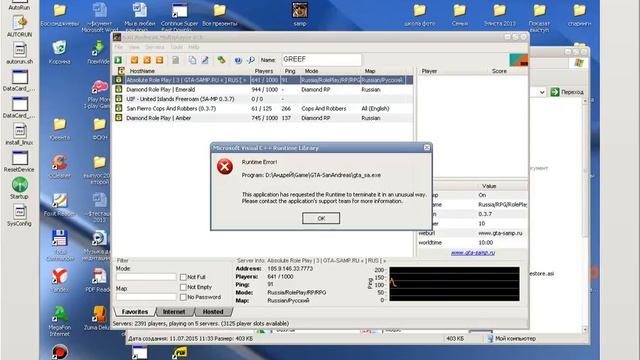Click the scroll down arrow of the Explorer window
Viewport: 640px width, 360px height.
tap(585, 329)
